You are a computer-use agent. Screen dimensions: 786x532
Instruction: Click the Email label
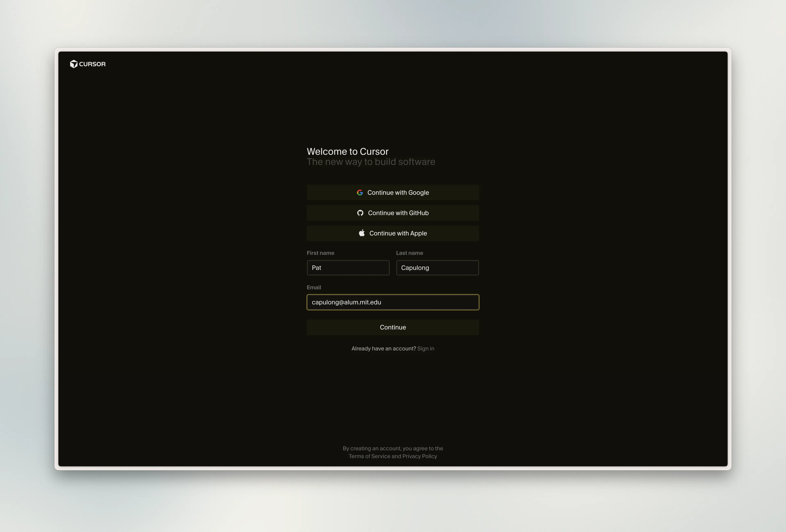tap(314, 287)
